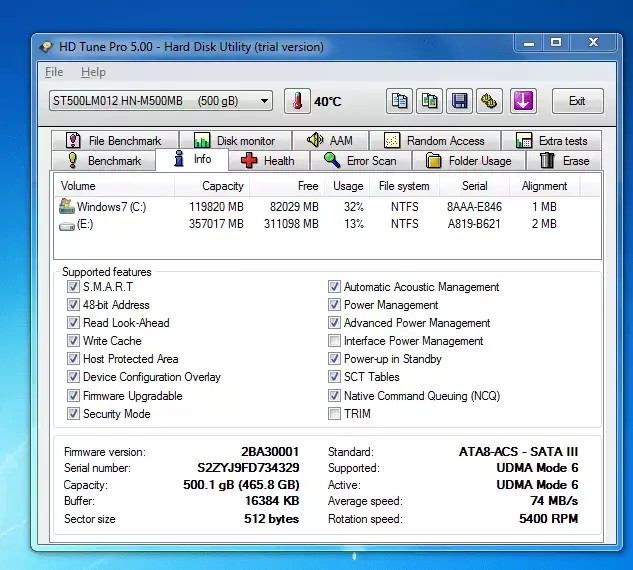Click the thermometer temperature icon

click(x=297, y=101)
